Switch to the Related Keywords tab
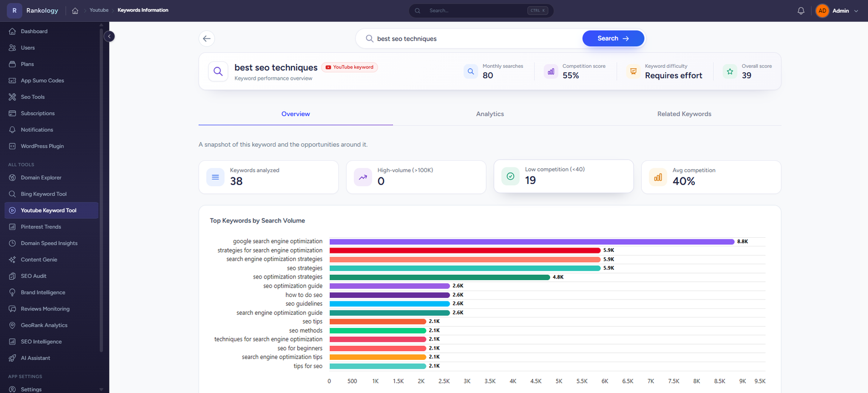868x393 pixels. pos(684,114)
